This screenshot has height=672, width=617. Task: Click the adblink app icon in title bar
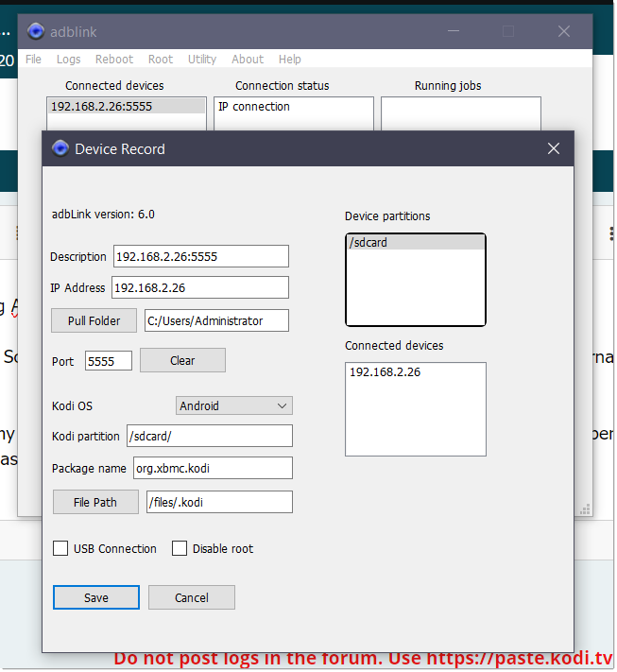click(x=36, y=31)
